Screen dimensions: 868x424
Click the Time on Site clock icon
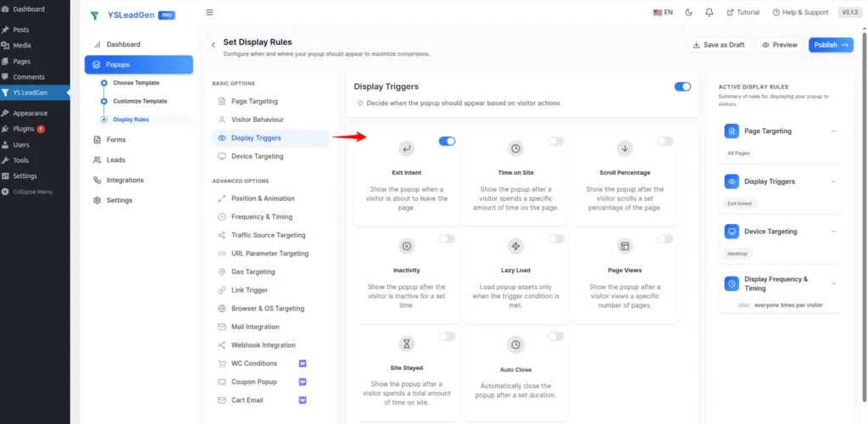(515, 148)
